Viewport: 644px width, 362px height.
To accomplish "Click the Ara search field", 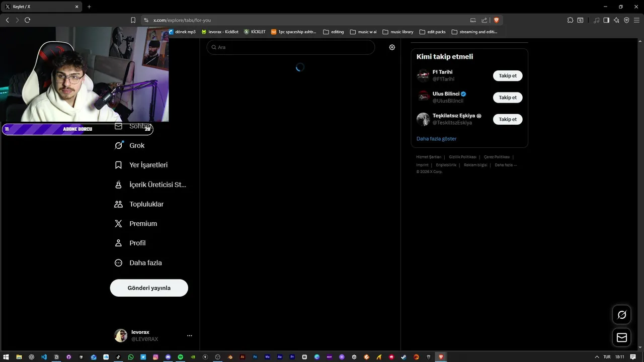I will pos(291,47).
